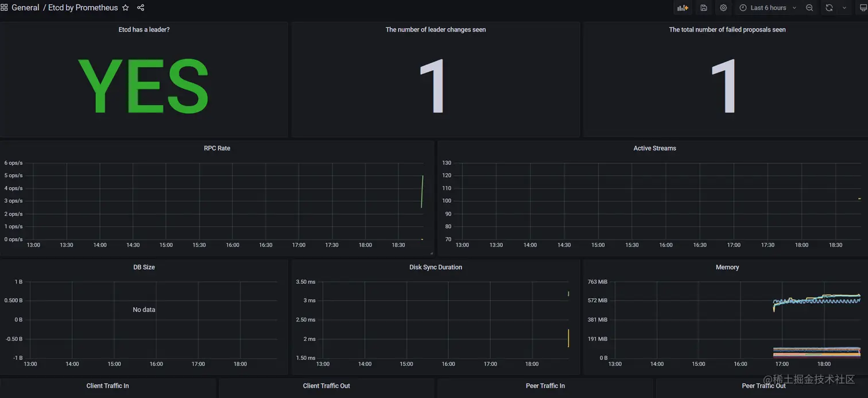This screenshot has width=868, height=398.
Task: Click the '6 ops/s' axis label in RPC Rate
Action: click(13, 163)
